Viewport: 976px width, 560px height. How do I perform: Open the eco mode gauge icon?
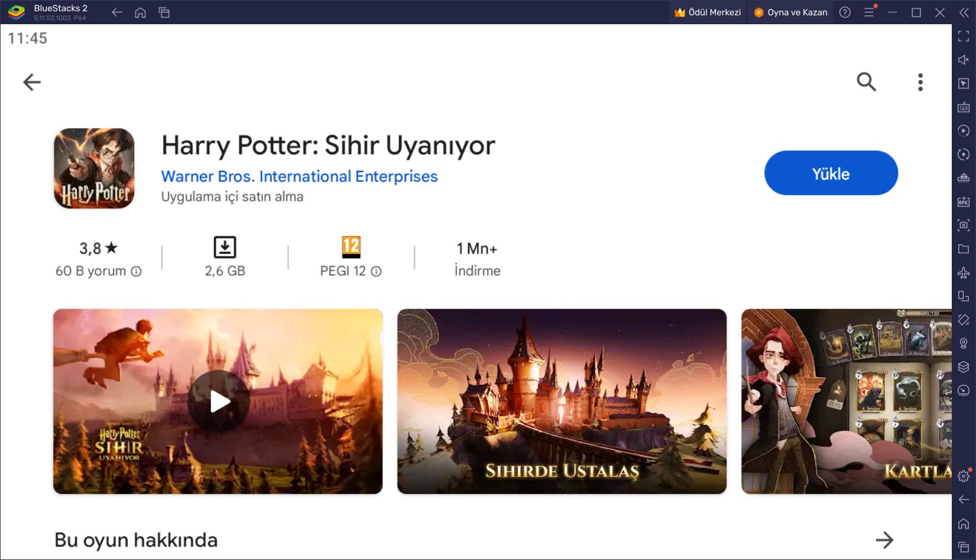964,390
